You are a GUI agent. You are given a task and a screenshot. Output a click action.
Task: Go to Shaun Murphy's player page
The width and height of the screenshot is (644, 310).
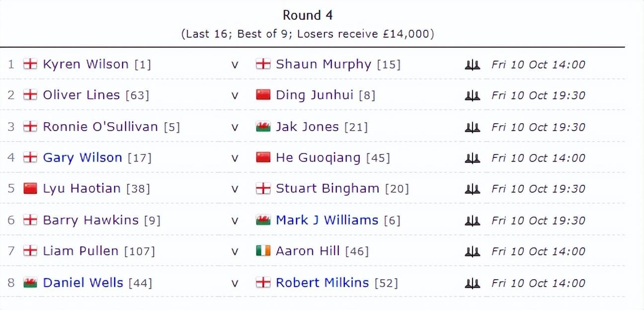point(323,64)
